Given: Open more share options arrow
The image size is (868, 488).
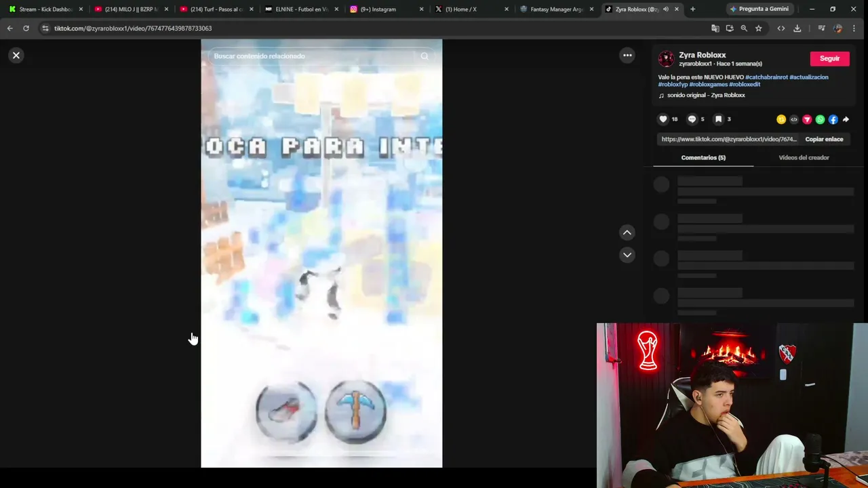Looking at the screenshot, I should pyautogui.click(x=846, y=119).
